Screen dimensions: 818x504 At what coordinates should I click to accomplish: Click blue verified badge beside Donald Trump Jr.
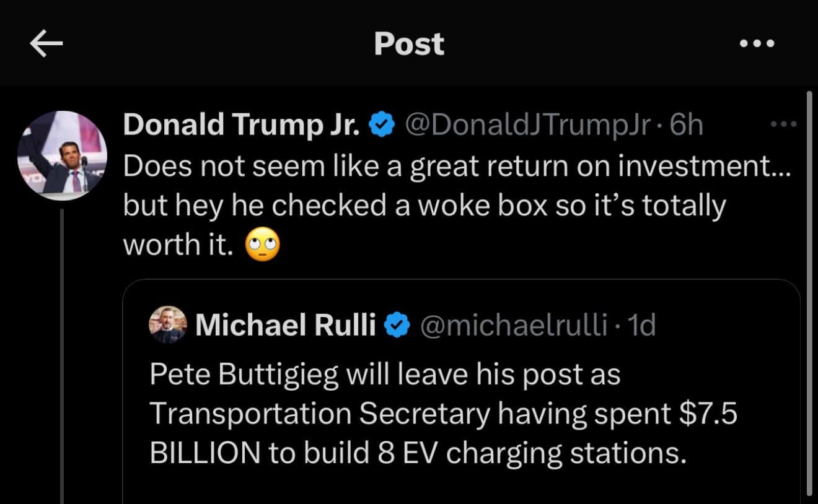[382, 126]
